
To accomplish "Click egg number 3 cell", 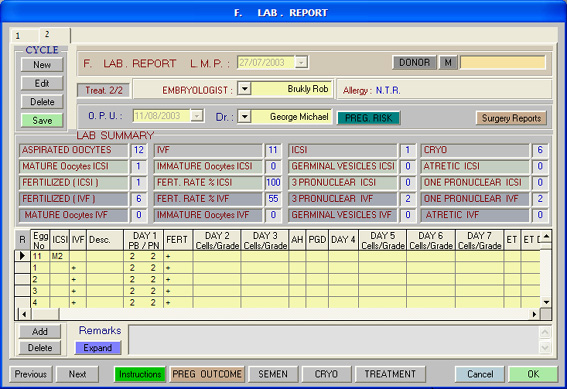I will [40, 291].
